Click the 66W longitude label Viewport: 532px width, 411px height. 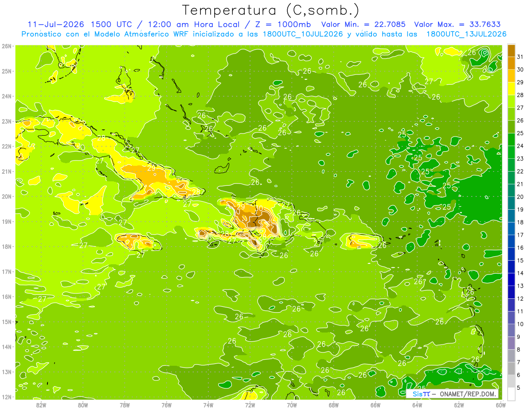tap(375, 405)
